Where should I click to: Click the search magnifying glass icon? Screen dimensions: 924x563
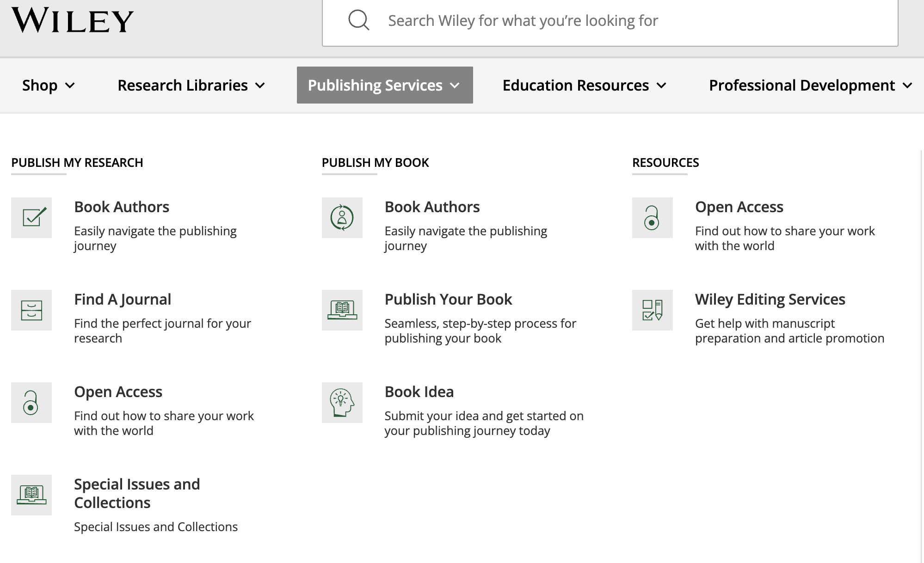[358, 20]
